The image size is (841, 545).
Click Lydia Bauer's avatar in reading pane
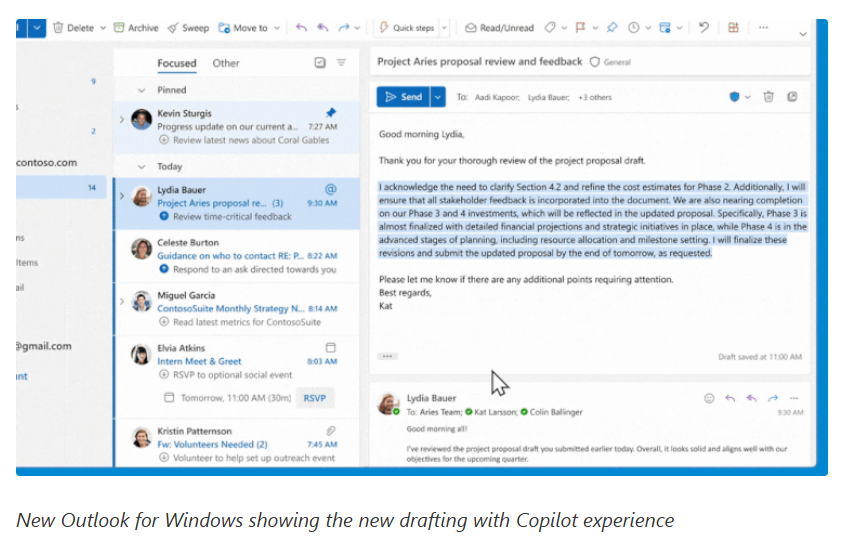pyautogui.click(x=388, y=403)
